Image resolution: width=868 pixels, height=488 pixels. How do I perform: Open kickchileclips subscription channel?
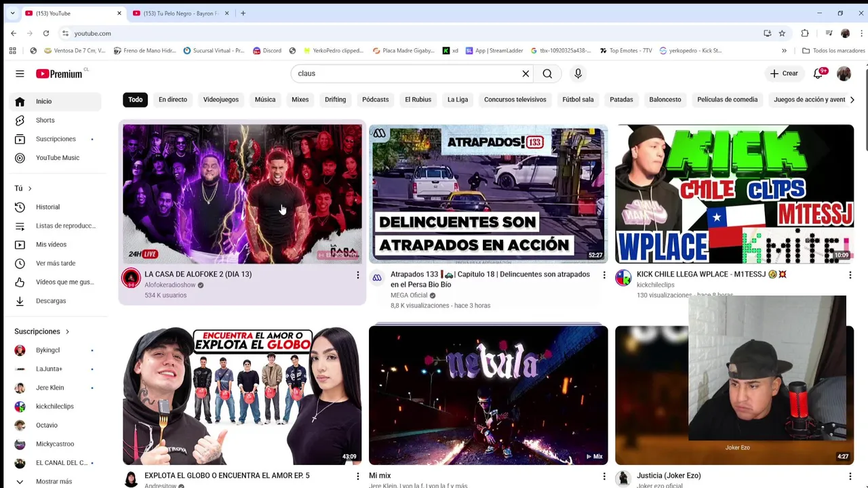pyautogui.click(x=56, y=406)
